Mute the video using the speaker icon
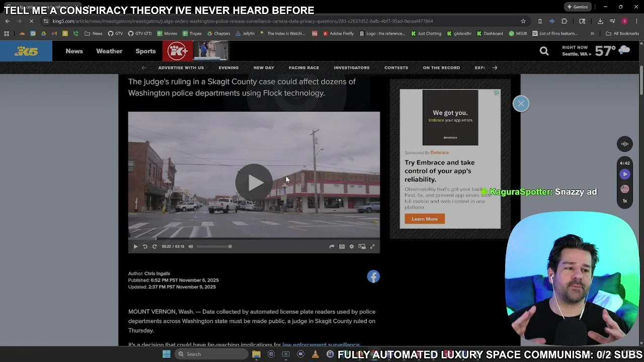 (x=191, y=246)
